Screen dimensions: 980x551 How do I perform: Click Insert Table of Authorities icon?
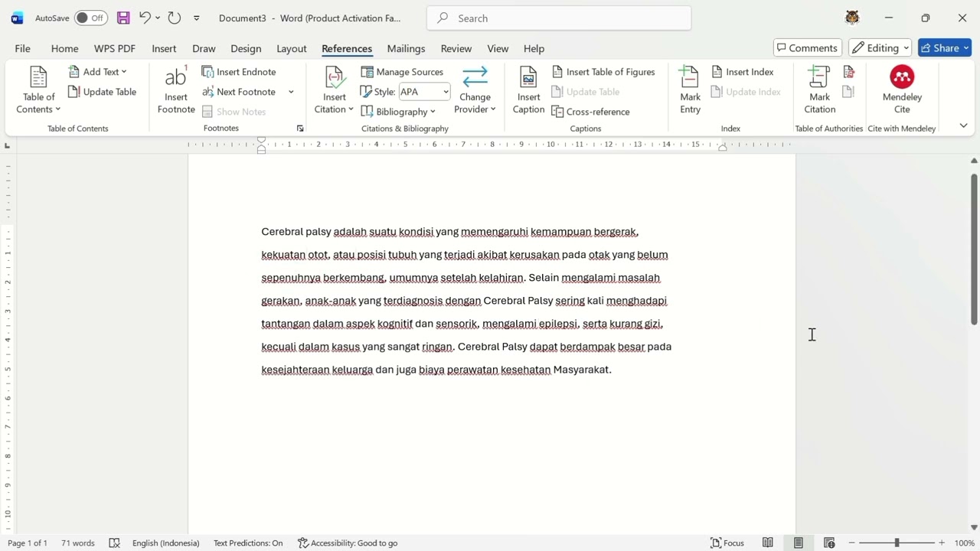click(848, 71)
